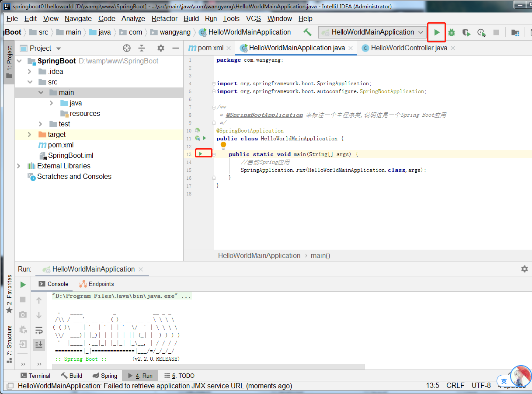Switch to the pom.xml editor tab
The image size is (532, 394).
(210, 48)
